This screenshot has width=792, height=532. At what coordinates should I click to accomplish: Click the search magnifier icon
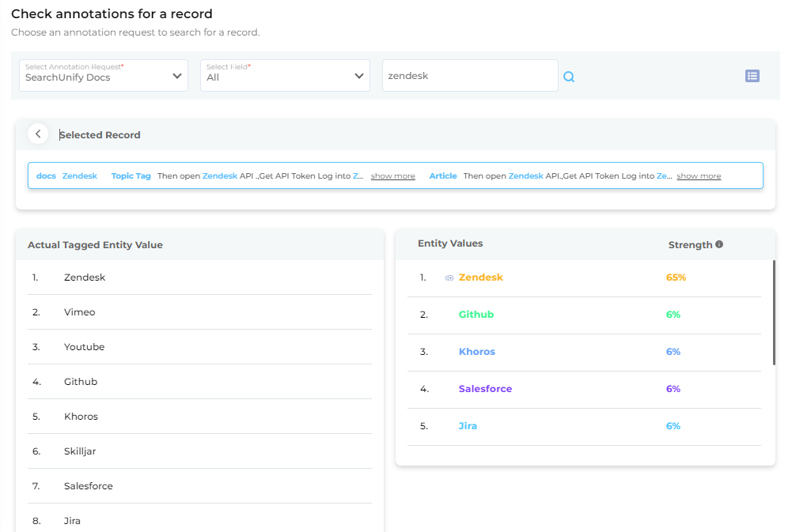click(x=569, y=77)
